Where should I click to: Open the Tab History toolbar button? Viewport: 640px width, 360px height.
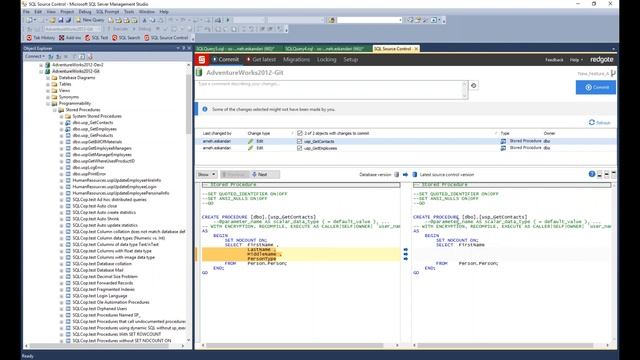[x=40, y=38]
